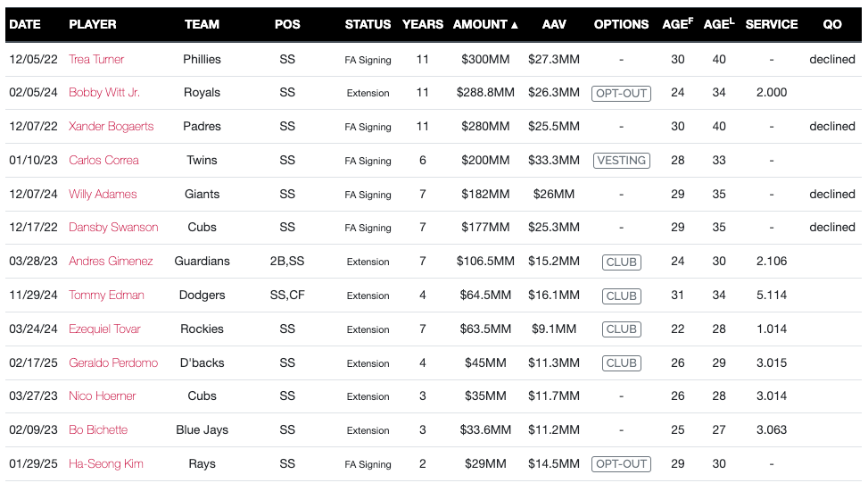This screenshot has width=868, height=483.
Task: Open Ezequiel Tovar player link
Action: coord(104,329)
